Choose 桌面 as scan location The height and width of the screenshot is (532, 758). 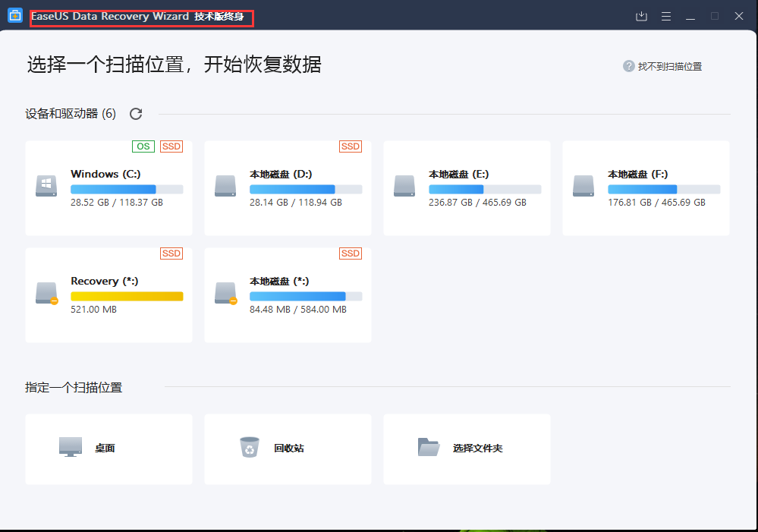(109, 449)
